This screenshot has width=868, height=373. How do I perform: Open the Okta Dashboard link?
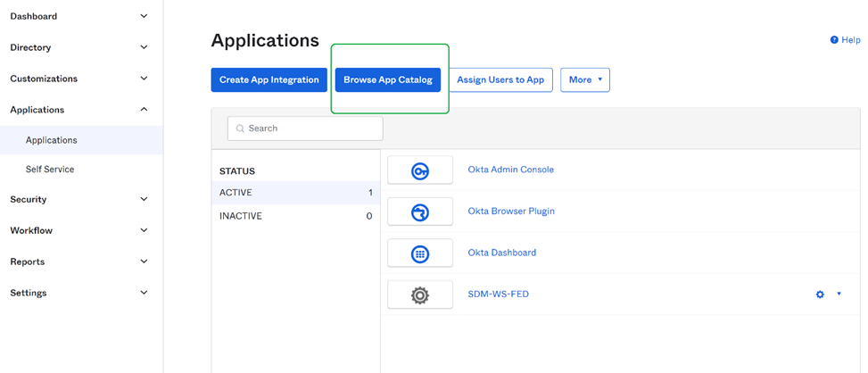502,253
